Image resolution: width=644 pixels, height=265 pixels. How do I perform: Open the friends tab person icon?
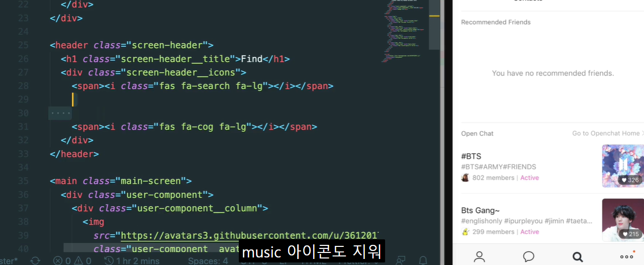pyautogui.click(x=479, y=257)
